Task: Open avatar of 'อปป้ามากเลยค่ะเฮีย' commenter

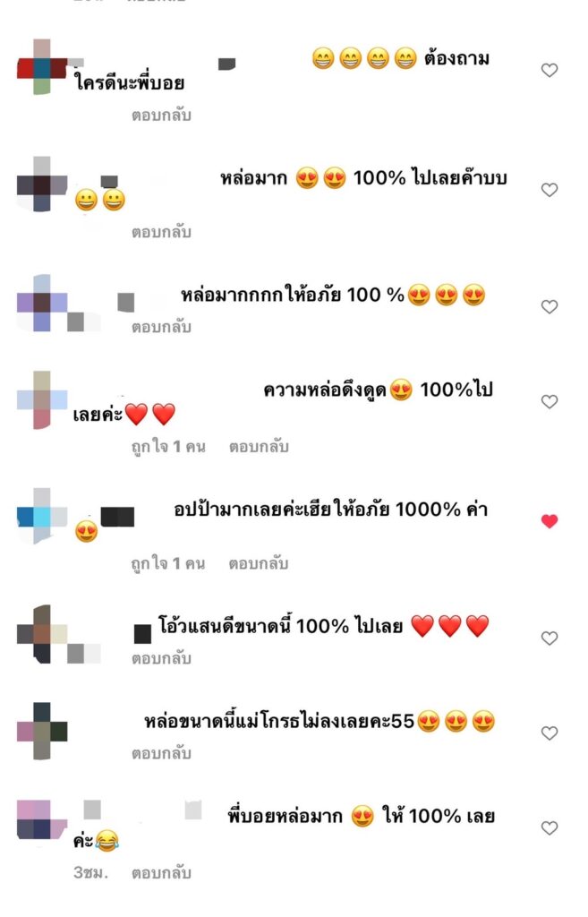Action: tap(42, 516)
